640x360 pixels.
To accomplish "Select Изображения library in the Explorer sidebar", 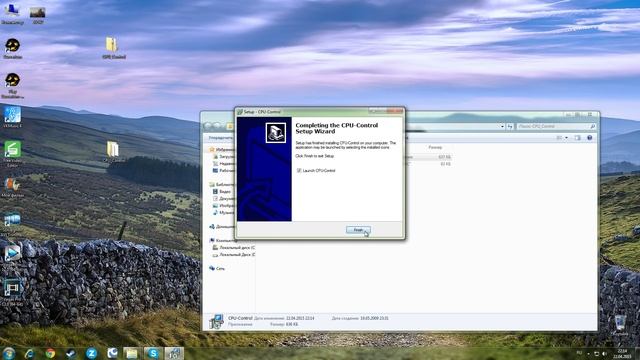I will 224,205.
